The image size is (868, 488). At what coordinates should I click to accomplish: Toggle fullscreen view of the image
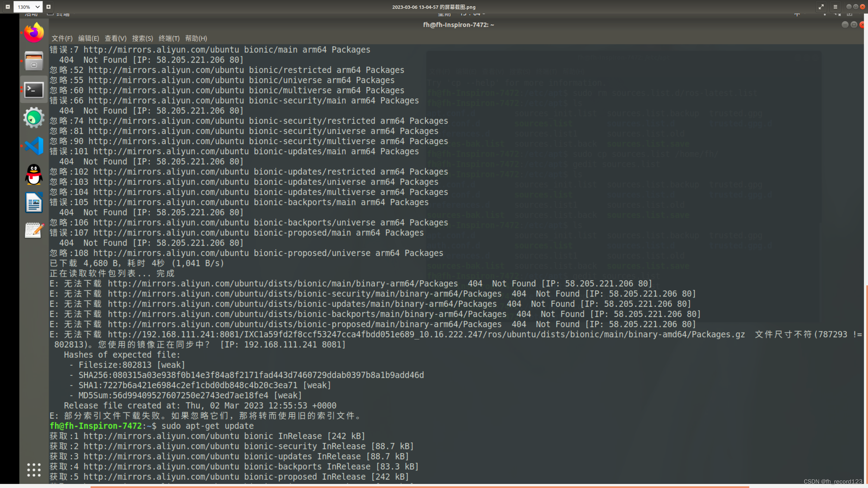pos(821,7)
